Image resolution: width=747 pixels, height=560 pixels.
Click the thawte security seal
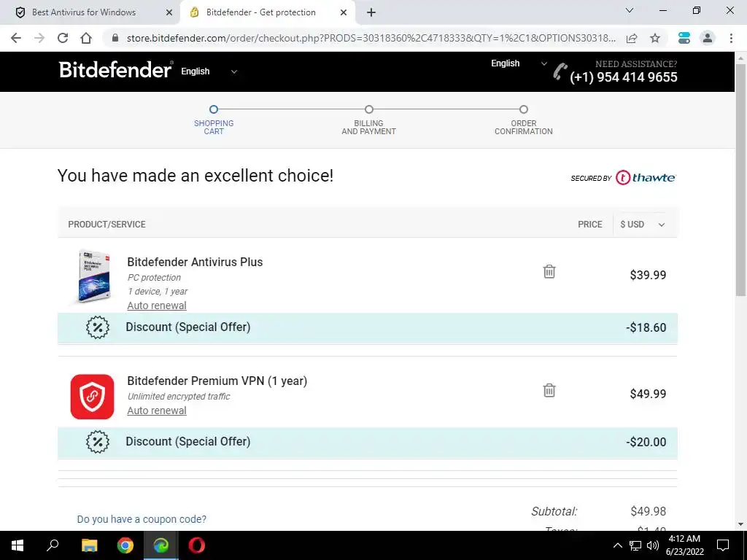[x=623, y=178]
